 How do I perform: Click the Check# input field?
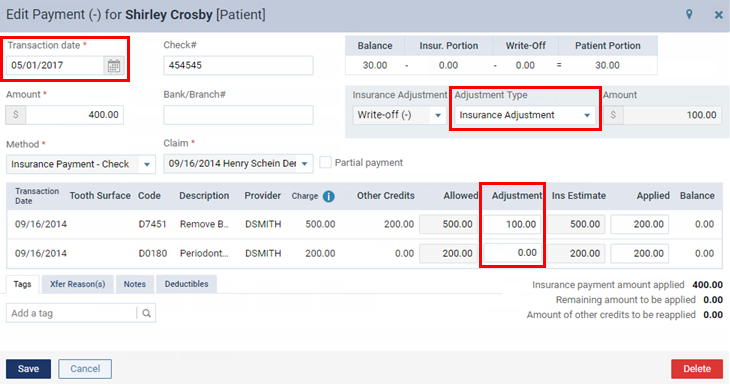tap(238, 66)
